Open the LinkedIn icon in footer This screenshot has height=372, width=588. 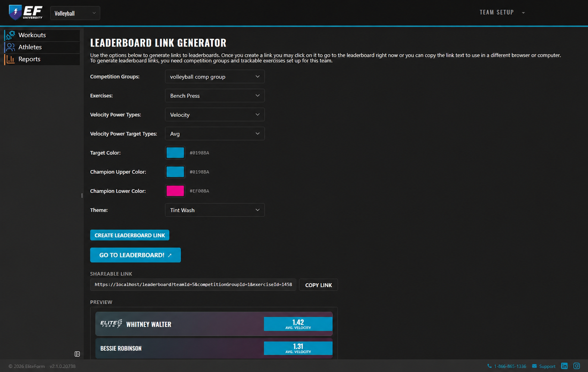[564, 366]
